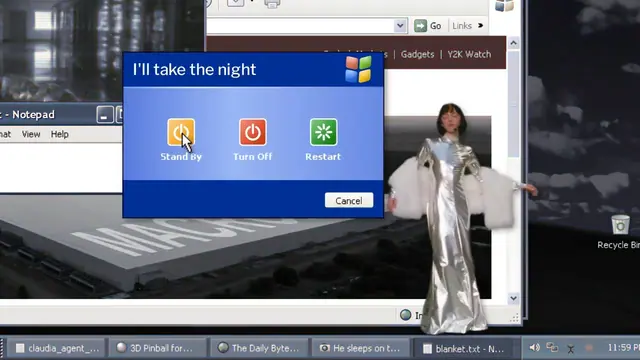Image resolution: width=640 pixels, height=360 pixels.
Task: Click the Windows flag logo in browser
Action: coord(504,5)
